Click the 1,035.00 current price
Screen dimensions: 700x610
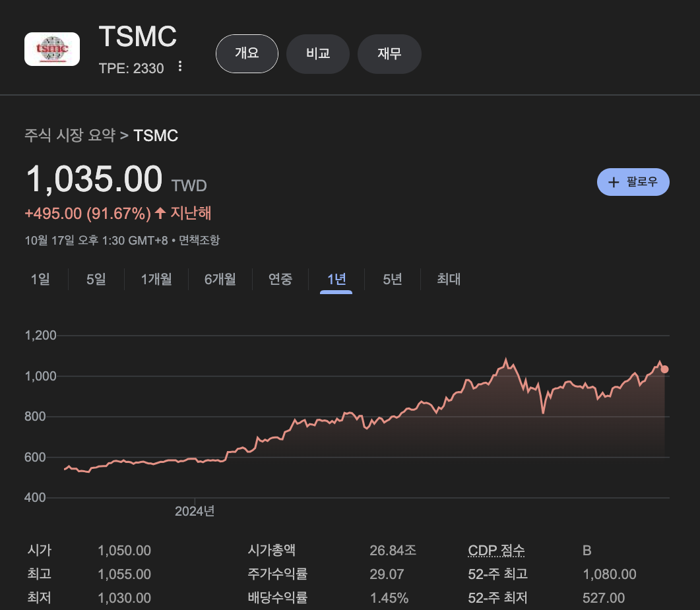94,179
